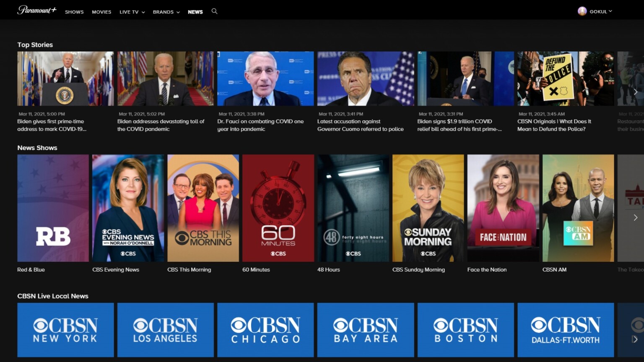Select the CBSN Dallas-Ft. Worth tile
644x362 pixels.
click(566, 330)
